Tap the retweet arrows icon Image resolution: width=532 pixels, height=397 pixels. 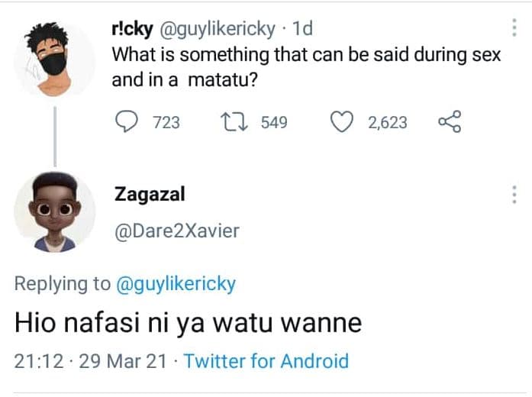pos(231,122)
